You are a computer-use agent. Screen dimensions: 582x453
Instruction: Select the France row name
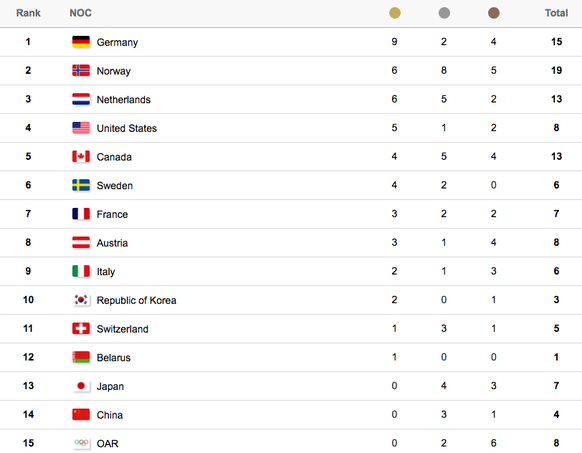tap(112, 214)
